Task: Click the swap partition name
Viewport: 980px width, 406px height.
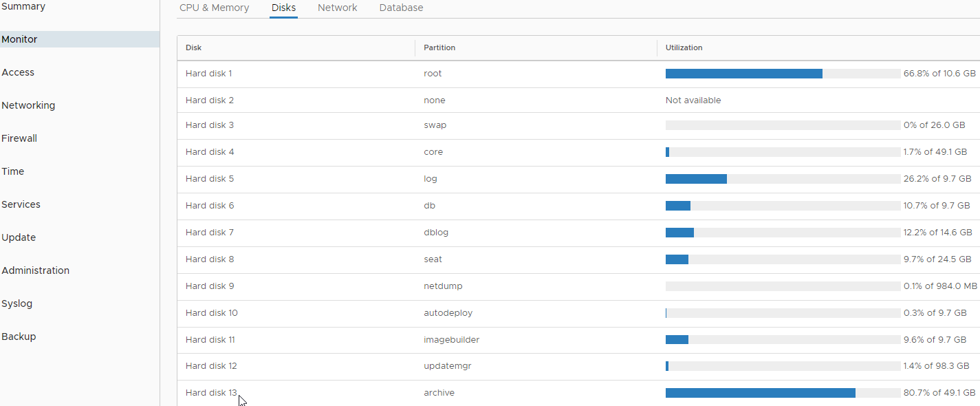Action: pyautogui.click(x=435, y=125)
